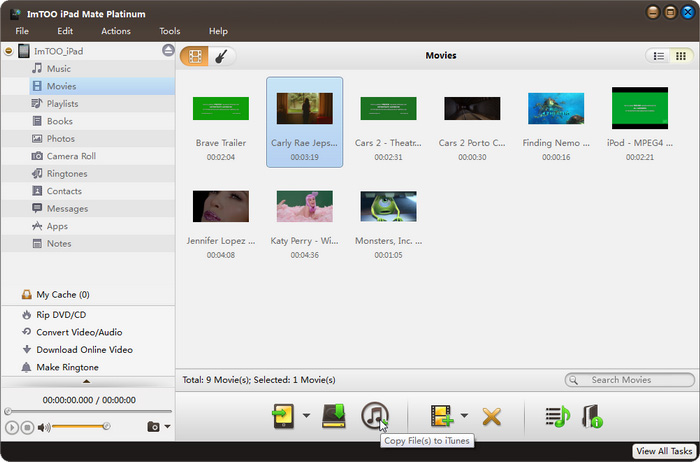This screenshot has height=462, width=700.
Task: Eject the ImTOO_iPad device
Action: (167, 50)
